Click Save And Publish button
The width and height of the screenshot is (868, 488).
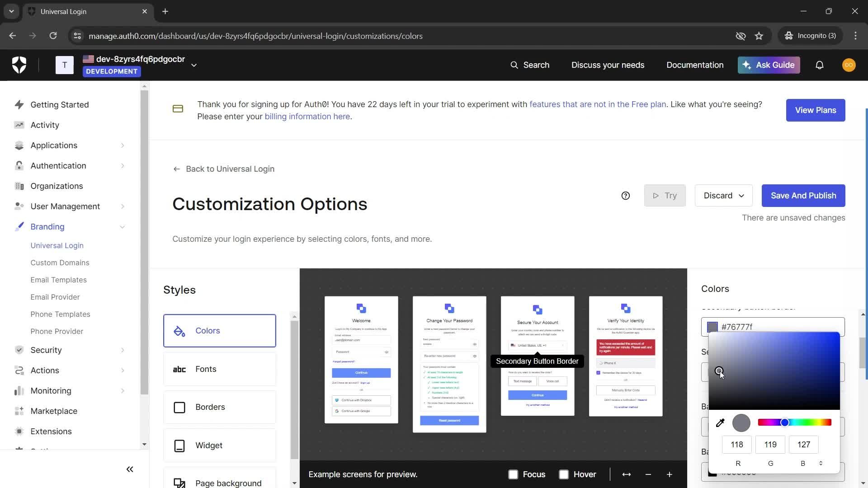tap(803, 196)
